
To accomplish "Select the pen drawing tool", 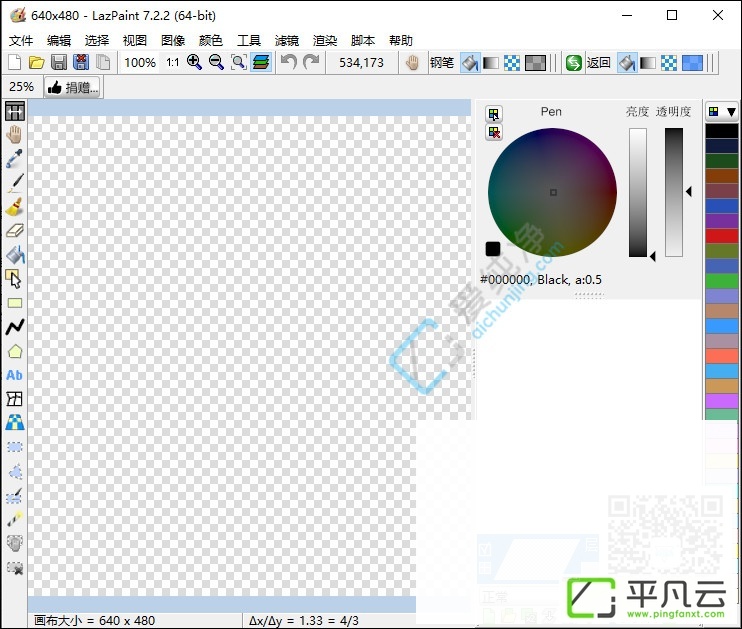I will click(x=15, y=183).
